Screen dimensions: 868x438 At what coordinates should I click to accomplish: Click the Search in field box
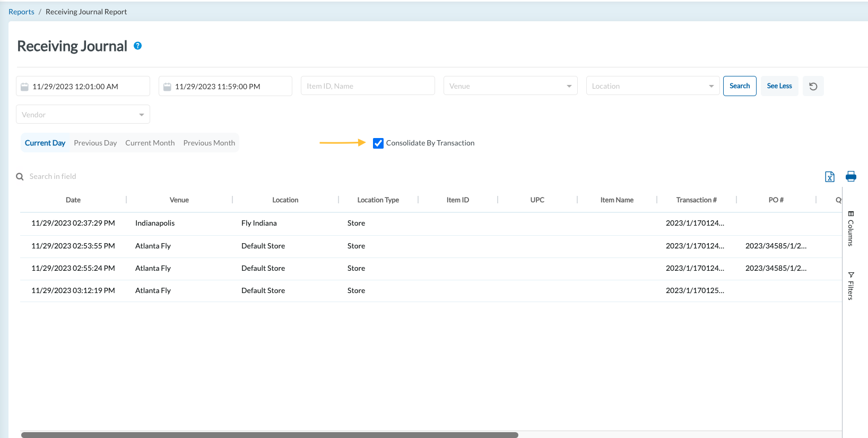coord(53,177)
